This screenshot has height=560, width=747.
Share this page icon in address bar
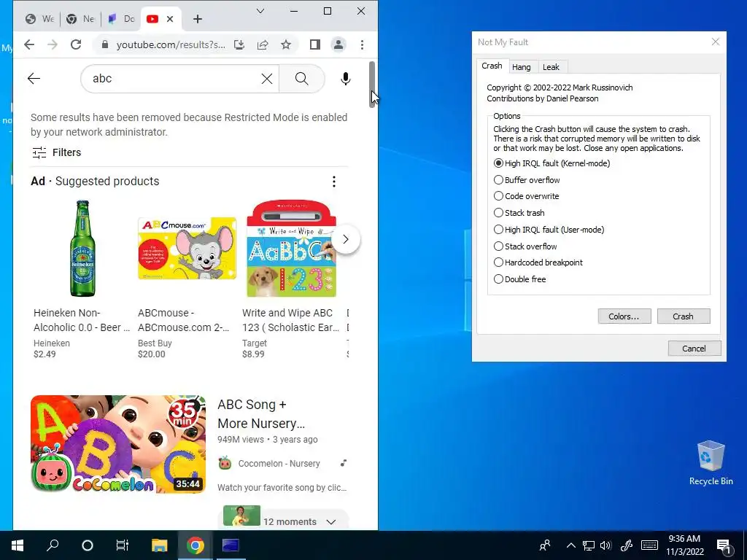[x=263, y=44]
